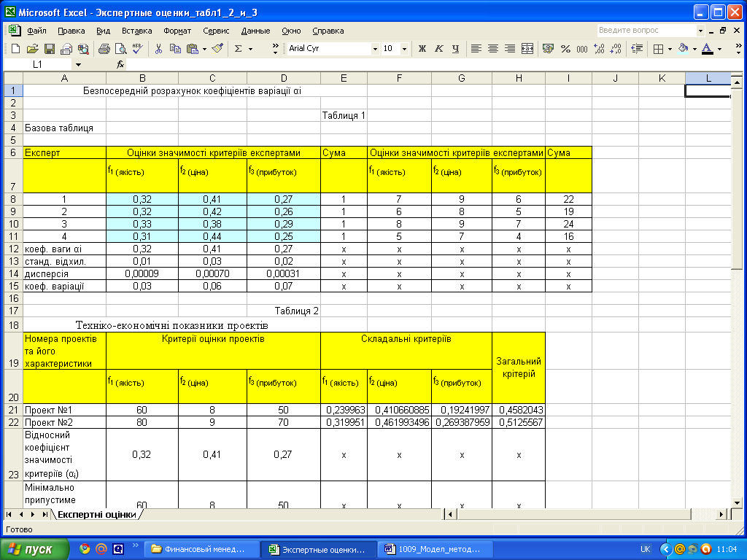The image size is (747, 560).
Task: Click the New workbook icon
Action: (15, 49)
